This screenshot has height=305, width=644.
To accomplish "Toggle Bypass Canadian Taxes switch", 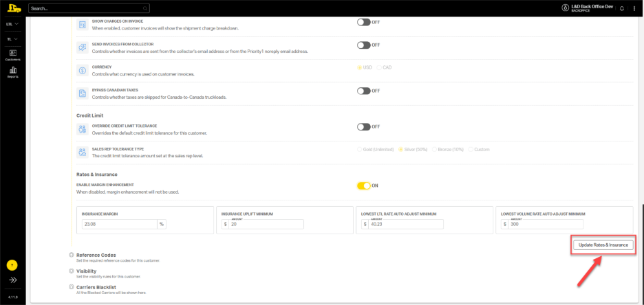I will (x=363, y=91).
